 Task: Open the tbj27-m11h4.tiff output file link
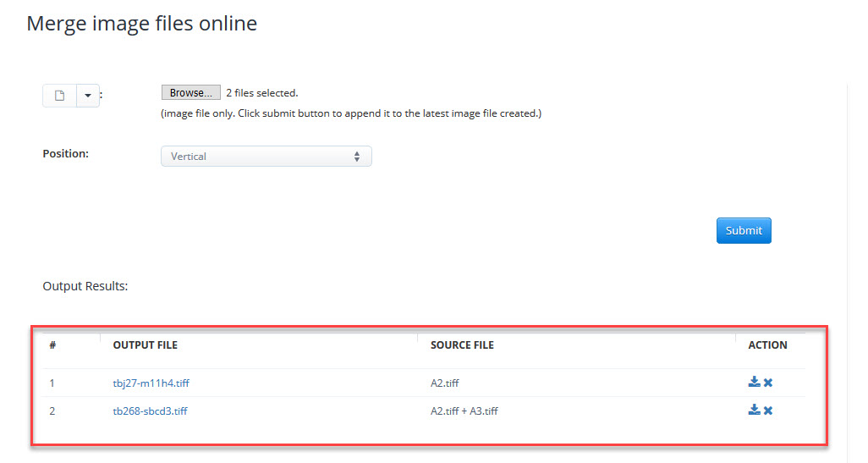click(151, 383)
